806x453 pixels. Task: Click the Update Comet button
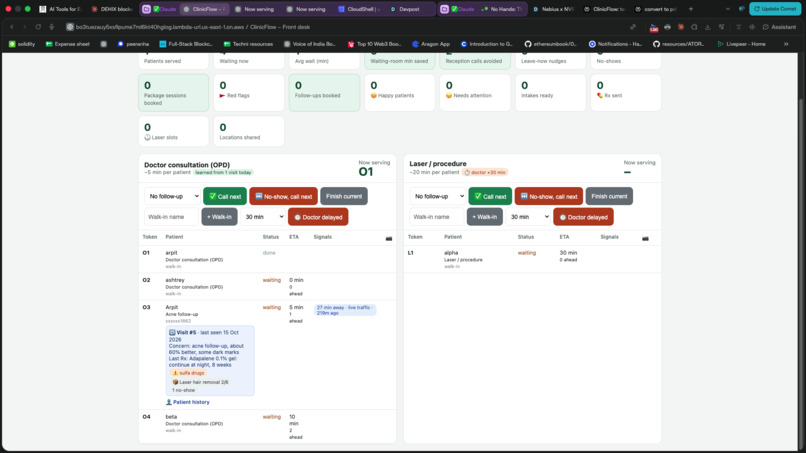(x=775, y=9)
